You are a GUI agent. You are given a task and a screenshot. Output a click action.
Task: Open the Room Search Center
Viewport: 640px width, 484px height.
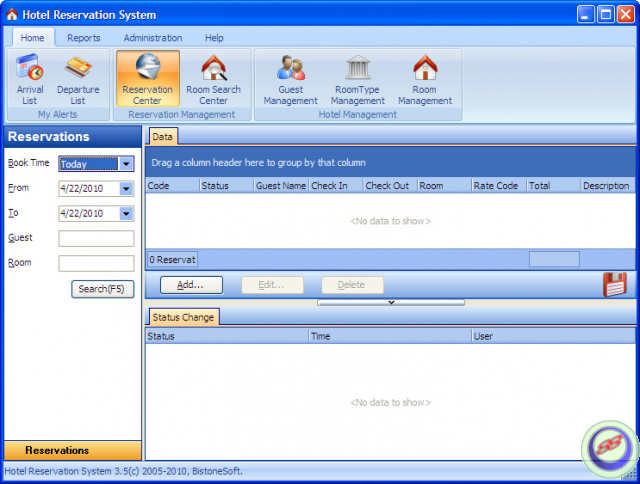pos(213,79)
